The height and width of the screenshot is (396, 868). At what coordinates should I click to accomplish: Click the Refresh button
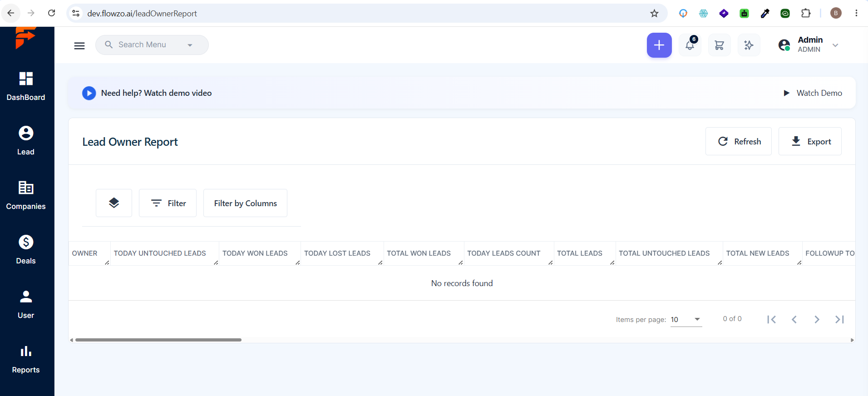click(739, 141)
